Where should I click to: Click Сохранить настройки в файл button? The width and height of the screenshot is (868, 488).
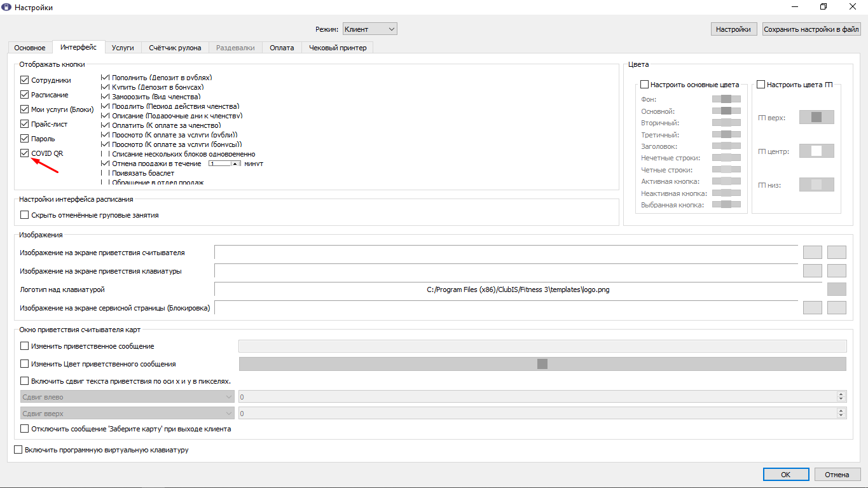tap(811, 29)
